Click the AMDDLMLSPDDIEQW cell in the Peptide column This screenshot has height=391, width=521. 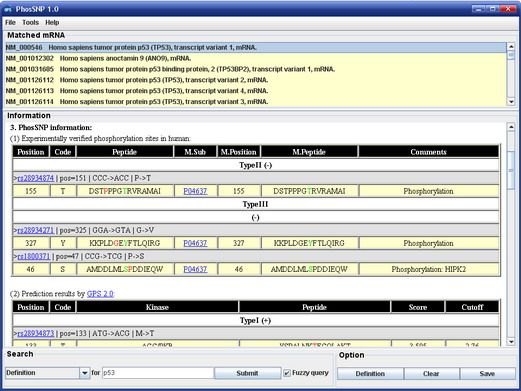click(x=125, y=269)
